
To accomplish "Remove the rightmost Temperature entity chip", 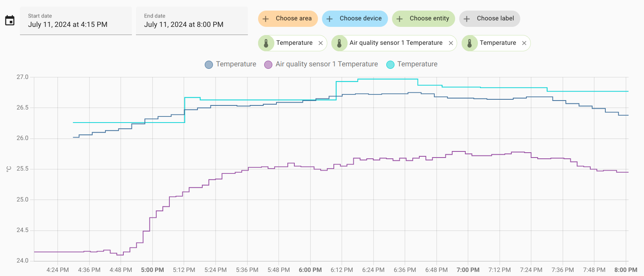I will [524, 43].
